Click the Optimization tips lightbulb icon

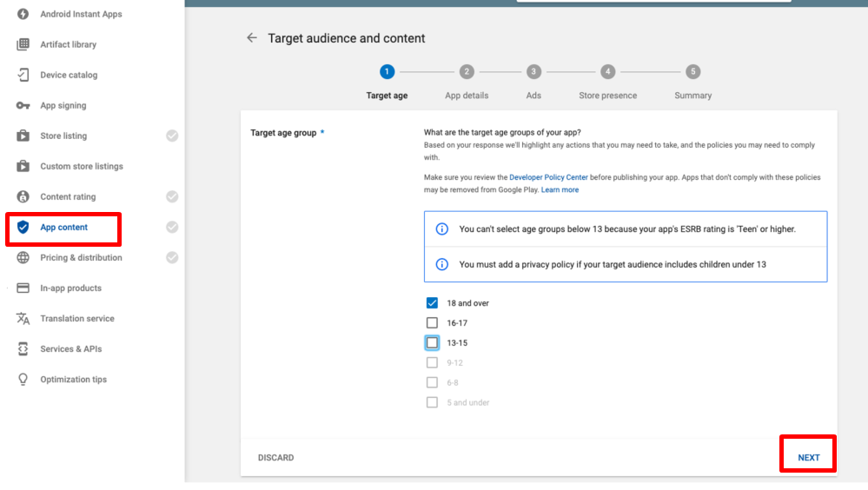point(23,380)
